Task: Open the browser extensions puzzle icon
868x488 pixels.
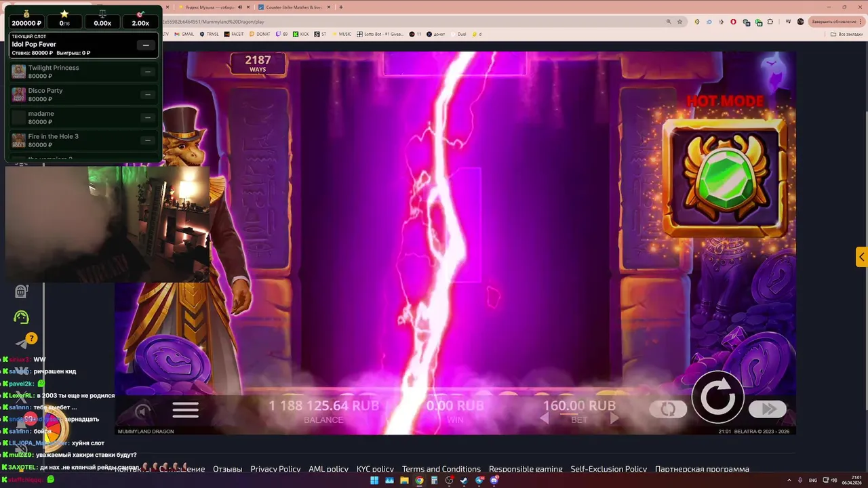Action: pos(770,22)
